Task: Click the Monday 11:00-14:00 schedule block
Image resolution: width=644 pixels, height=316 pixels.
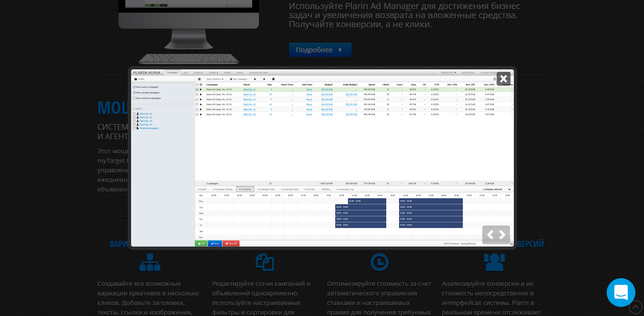Action: 367,201
